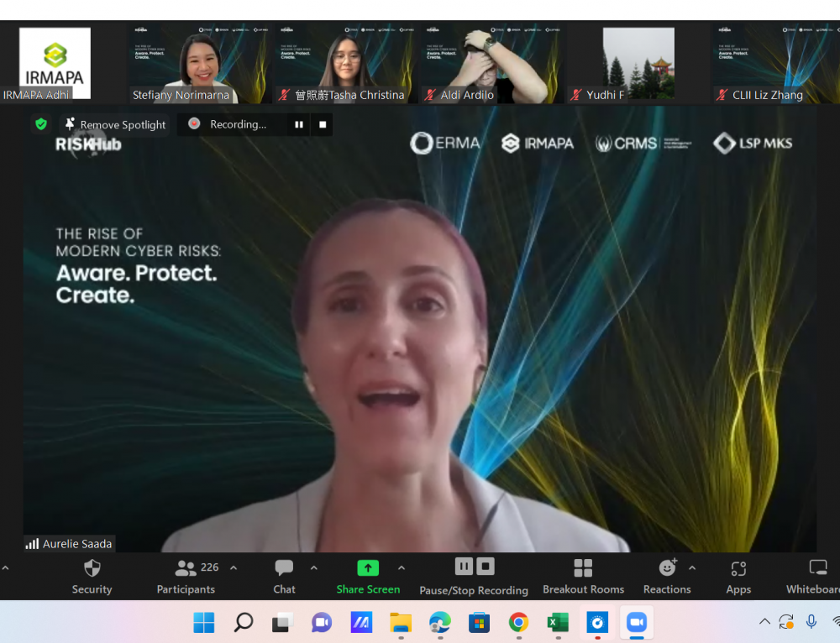840x643 pixels.
Task: Open the Security shield options
Action: point(92,577)
